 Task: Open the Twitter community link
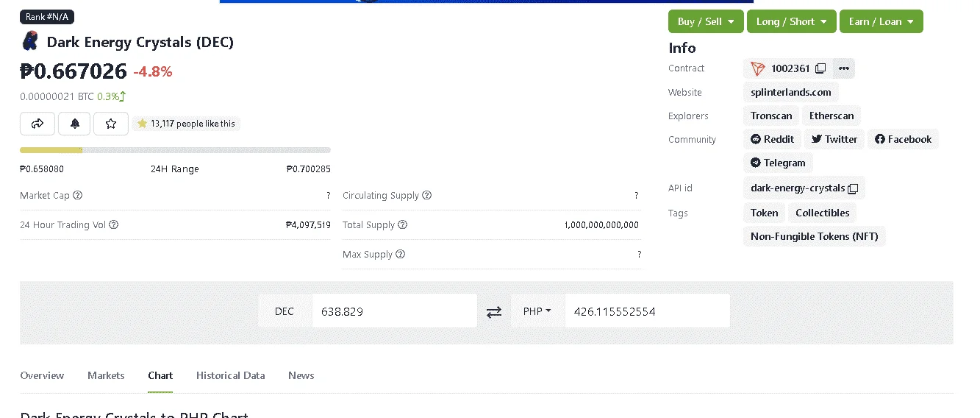click(834, 139)
